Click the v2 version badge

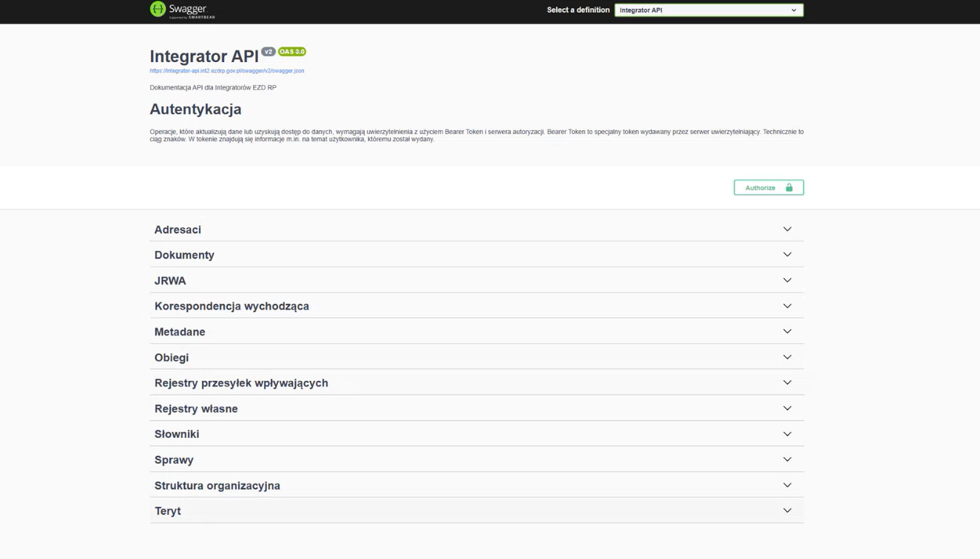tap(268, 52)
